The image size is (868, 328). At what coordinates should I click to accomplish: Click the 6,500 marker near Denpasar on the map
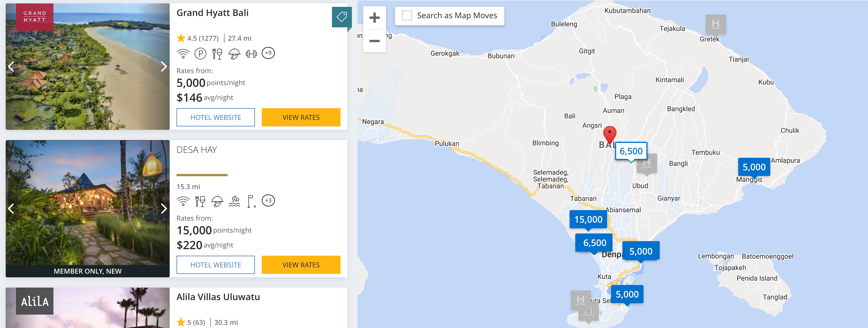[593, 242]
